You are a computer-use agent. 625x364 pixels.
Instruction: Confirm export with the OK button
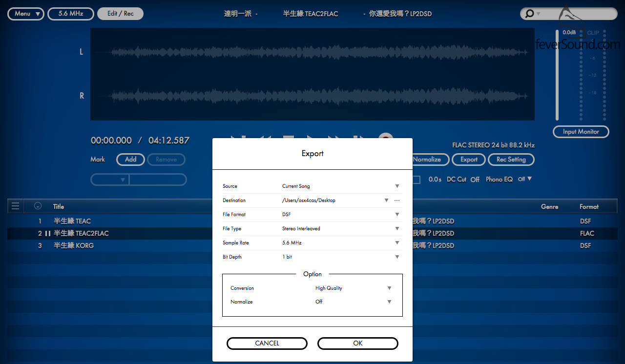click(x=358, y=344)
